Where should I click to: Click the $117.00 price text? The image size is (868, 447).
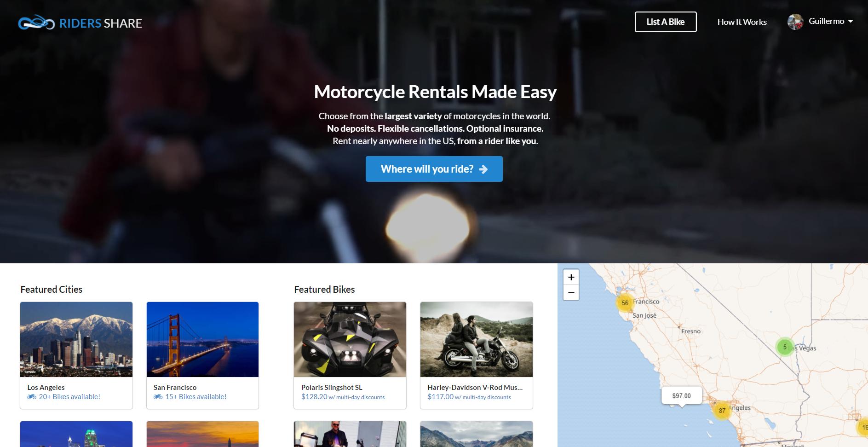click(441, 397)
